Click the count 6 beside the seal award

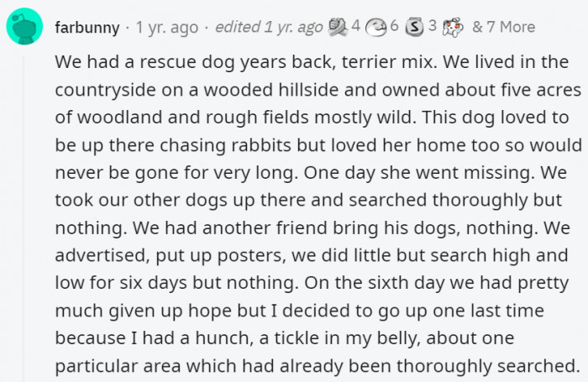(394, 26)
